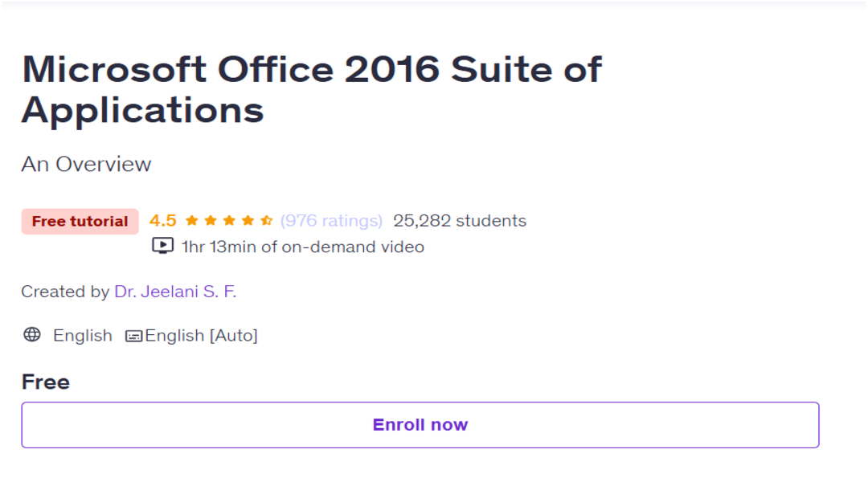Click the An Overview subtitle
868x482 pixels.
click(86, 165)
